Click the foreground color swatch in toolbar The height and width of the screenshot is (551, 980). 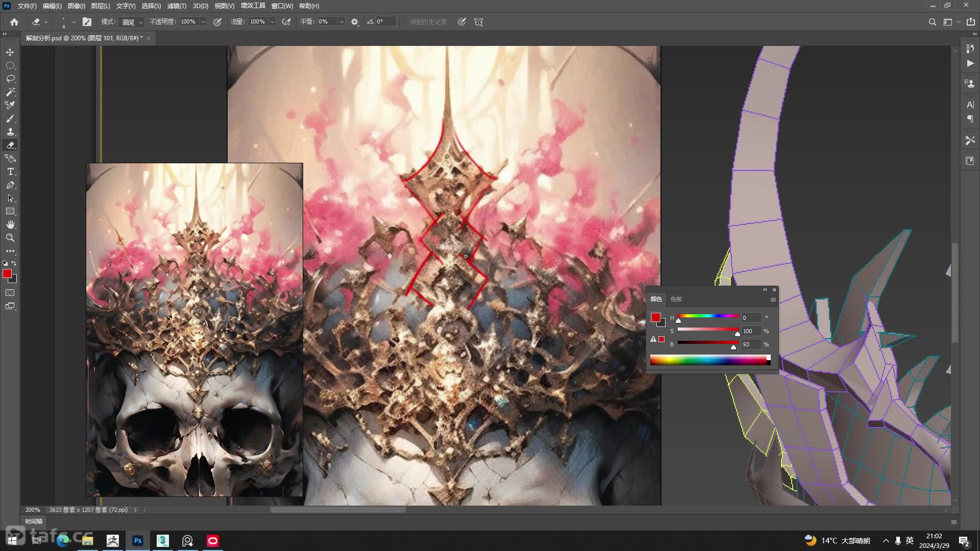pyautogui.click(x=7, y=274)
